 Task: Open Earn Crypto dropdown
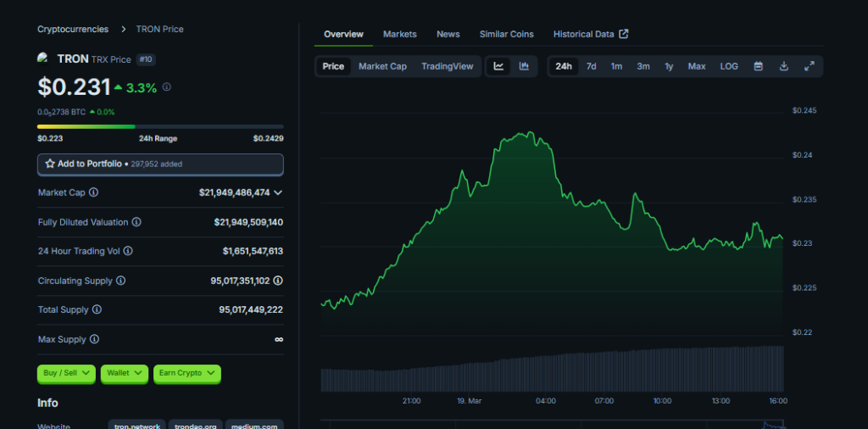tap(187, 373)
